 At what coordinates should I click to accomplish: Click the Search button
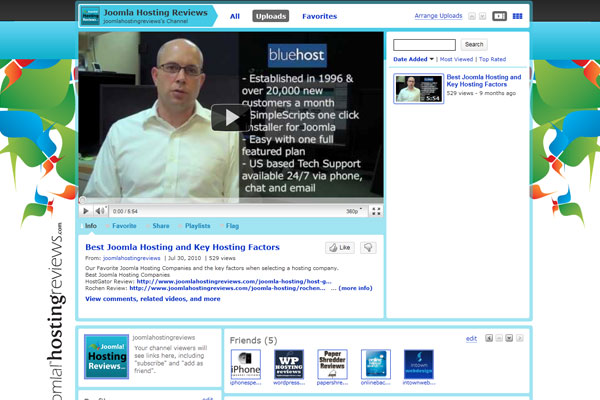click(x=474, y=44)
